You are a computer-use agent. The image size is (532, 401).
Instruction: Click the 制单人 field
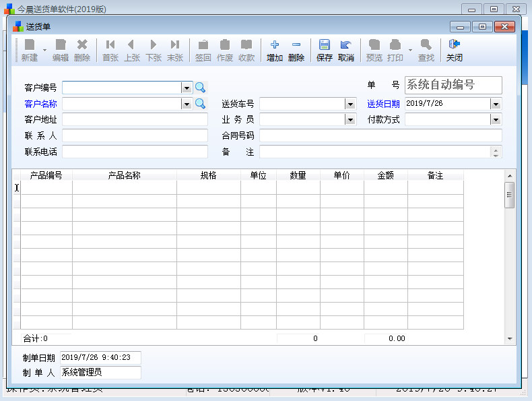pos(100,373)
